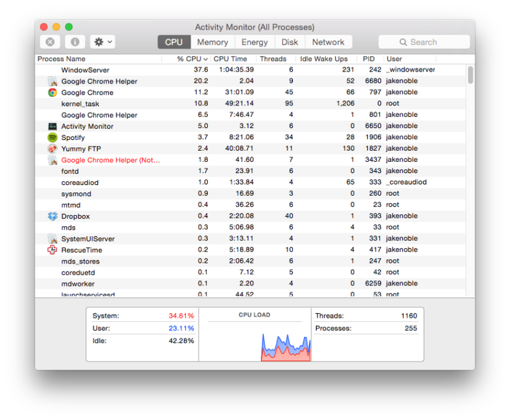The height and width of the screenshot is (420, 510).
Task: Click the RescueTime process name
Action: click(x=82, y=250)
